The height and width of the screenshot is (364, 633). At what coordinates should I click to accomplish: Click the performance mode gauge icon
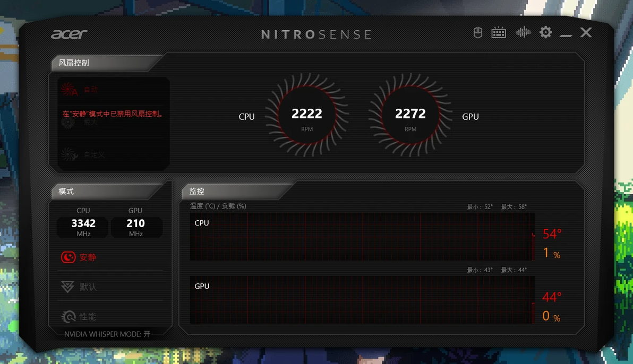pyautogui.click(x=68, y=317)
